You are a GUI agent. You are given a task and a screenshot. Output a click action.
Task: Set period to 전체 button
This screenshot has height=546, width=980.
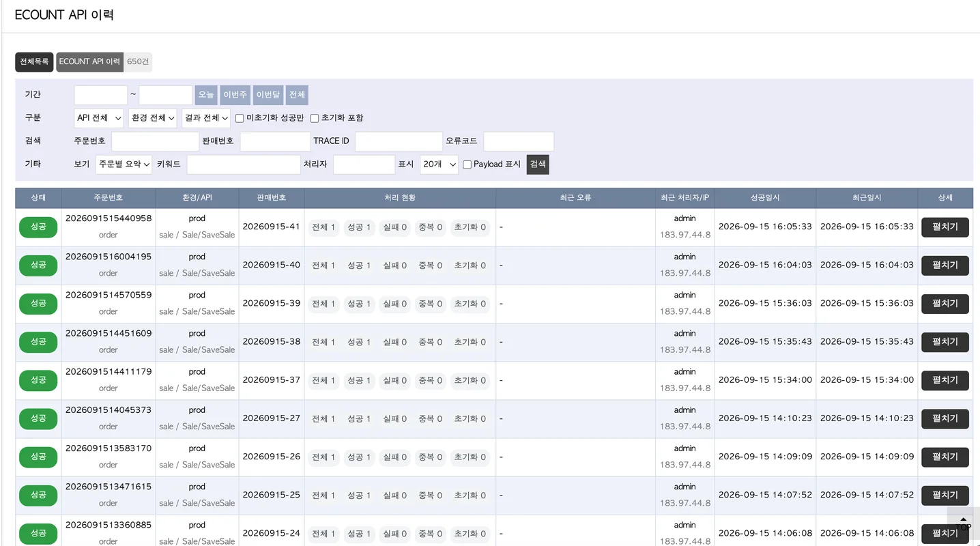tap(297, 95)
